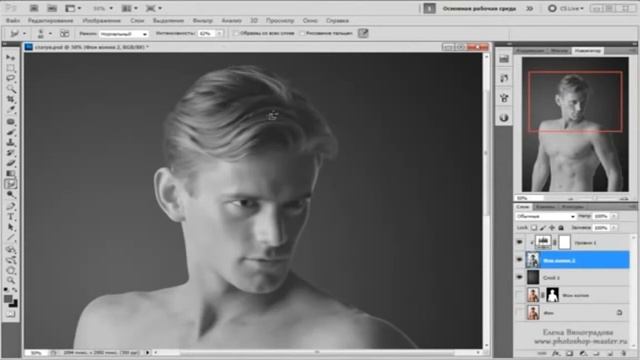Image resolution: width=640 pixels, height=360 pixels.
Task: Click the Navigator zoom percentage field
Action: 528,198
